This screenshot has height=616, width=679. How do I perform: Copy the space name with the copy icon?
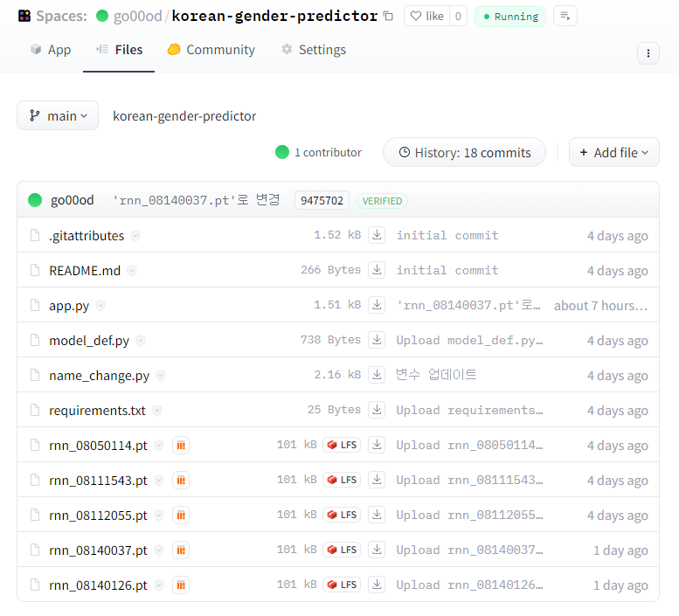coord(388,16)
